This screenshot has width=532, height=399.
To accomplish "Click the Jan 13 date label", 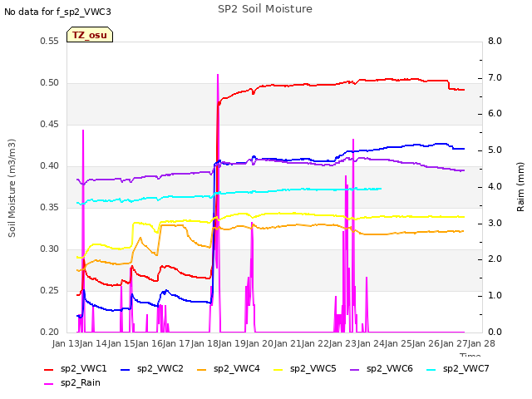I will (x=66, y=344).
